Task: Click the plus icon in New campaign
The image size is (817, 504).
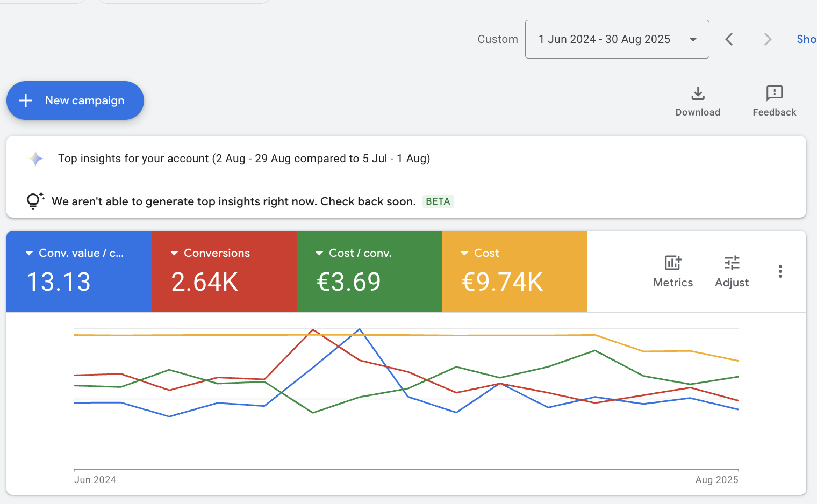Action: click(26, 100)
